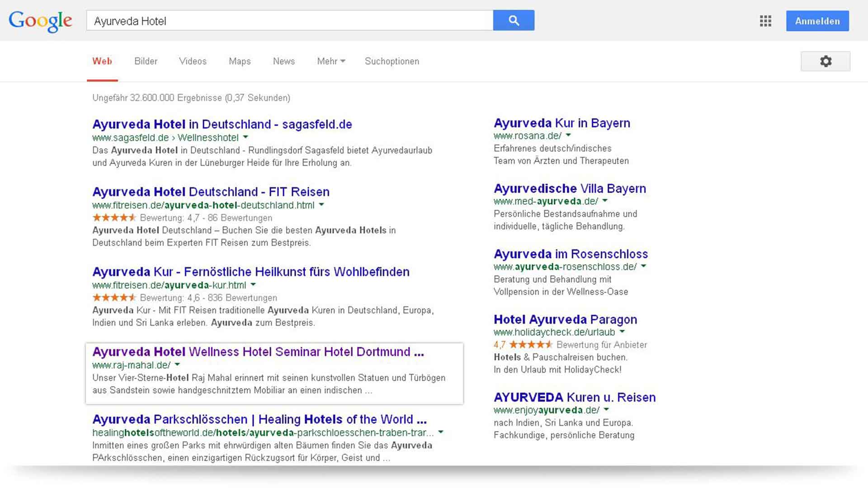The image size is (868, 488).
Task: Click 'Bewertung: 4,6 - 836 Bewertungen' text
Action: click(208, 298)
